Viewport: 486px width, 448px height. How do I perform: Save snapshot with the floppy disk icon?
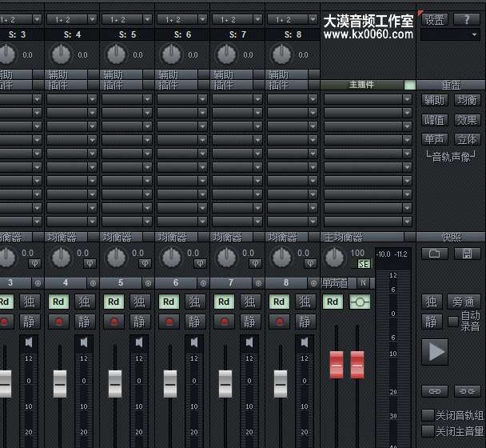pyautogui.click(x=467, y=254)
